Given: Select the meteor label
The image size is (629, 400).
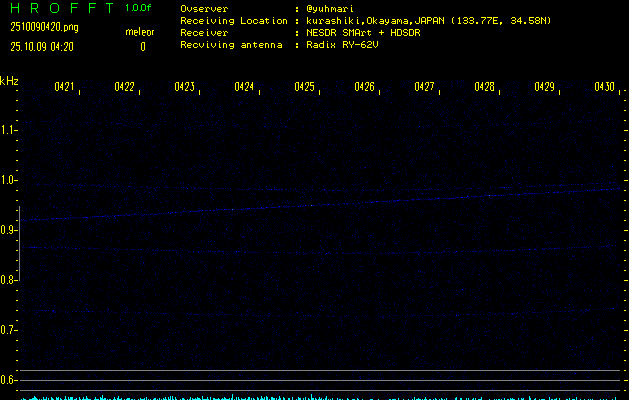Looking at the screenshot, I should (140, 32).
